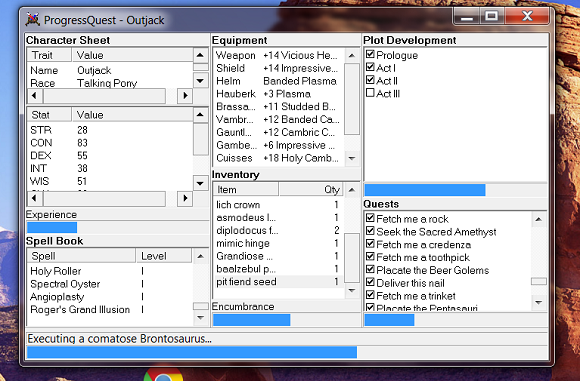Screen dimensions: 580x381
Task: Toggle 'Seek the Sacred Amethyst' quest checkbox
Action: tap(370, 231)
